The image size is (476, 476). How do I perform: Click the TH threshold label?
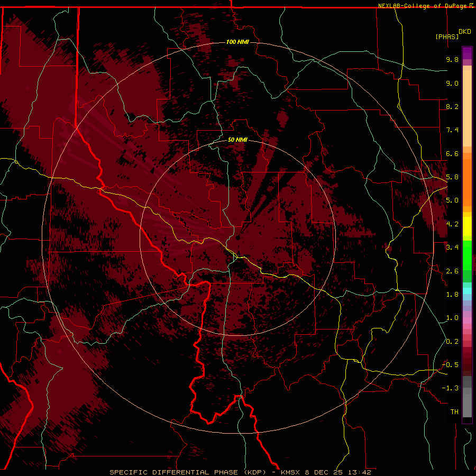click(454, 412)
